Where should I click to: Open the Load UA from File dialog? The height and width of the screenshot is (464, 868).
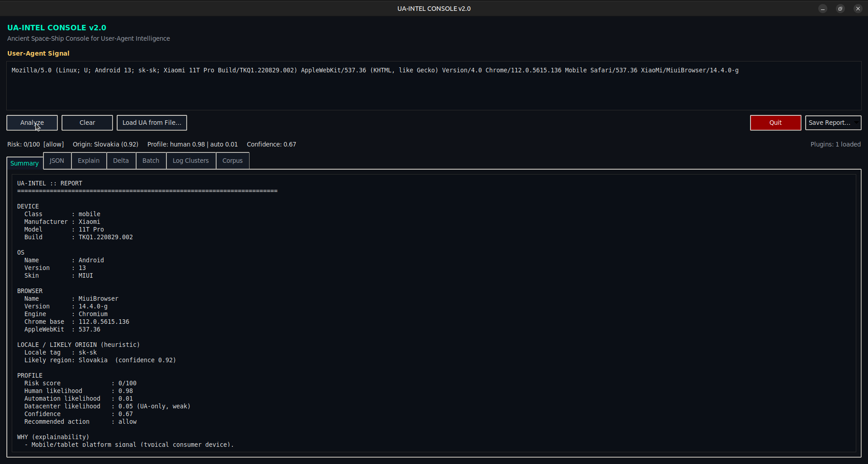151,123
